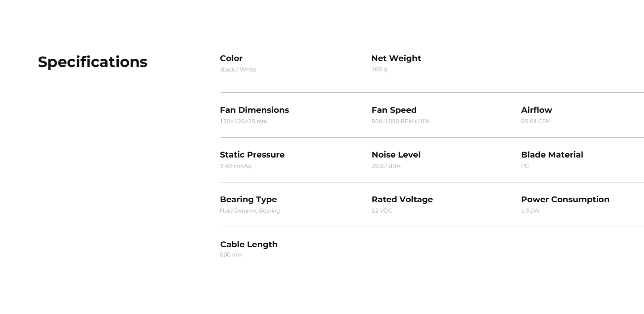Select the 166 g weight value

click(x=379, y=69)
